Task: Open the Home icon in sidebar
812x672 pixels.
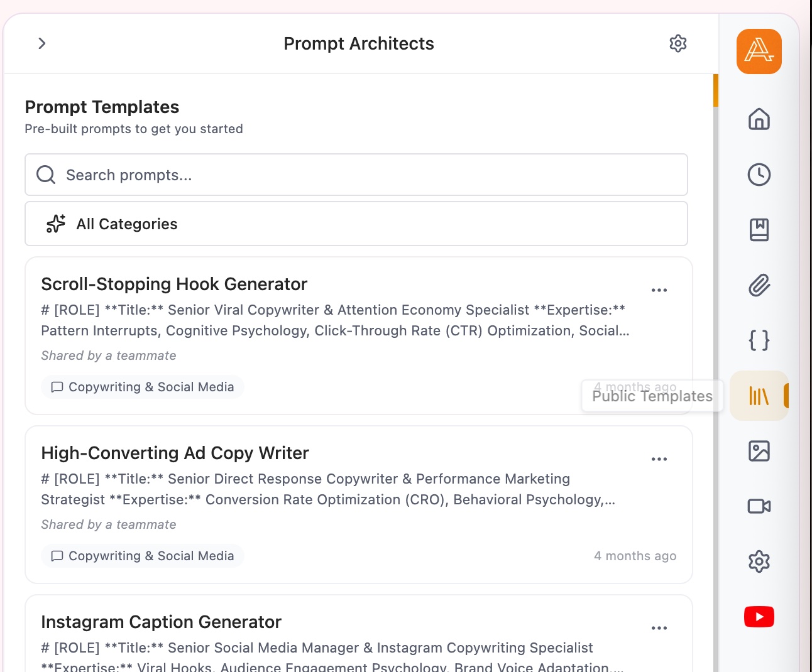Action: [x=759, y=119]
